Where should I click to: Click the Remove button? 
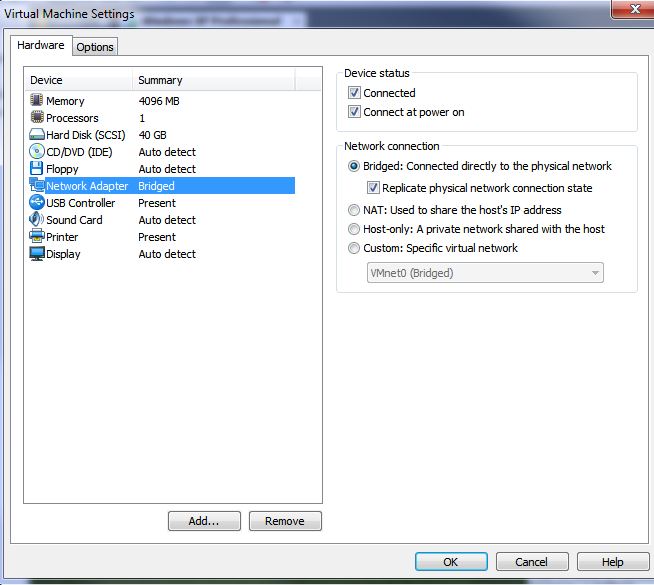tap(285, 521)
